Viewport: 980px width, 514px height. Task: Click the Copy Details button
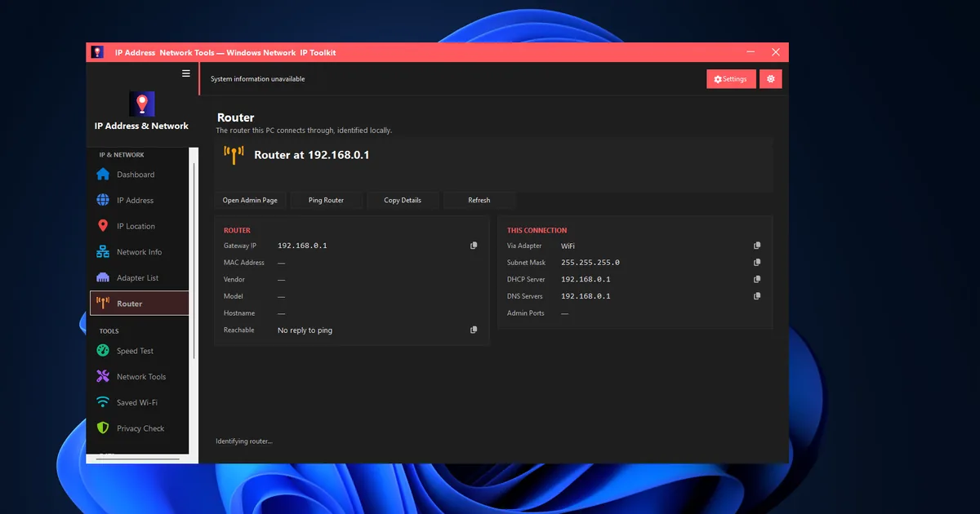[403, 200]
